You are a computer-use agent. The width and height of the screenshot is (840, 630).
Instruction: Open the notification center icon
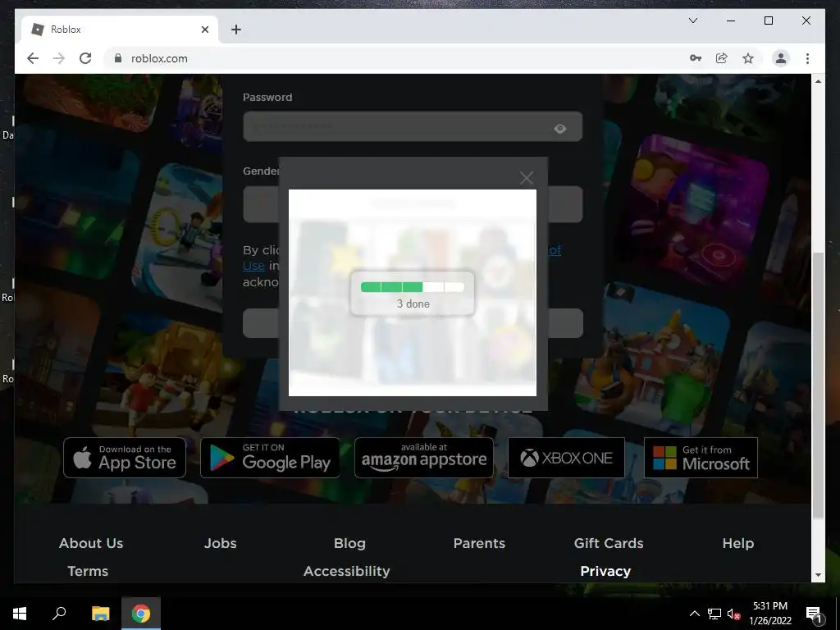pos(814,614)
